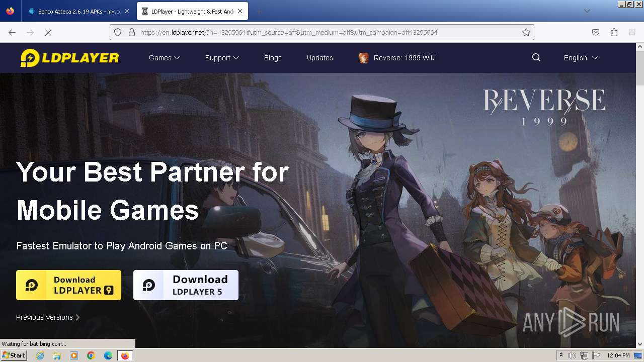The height and width of the screenshot is (362, 644).
Task: Close the Banco Azteca tab
Action: pos(127,11)
